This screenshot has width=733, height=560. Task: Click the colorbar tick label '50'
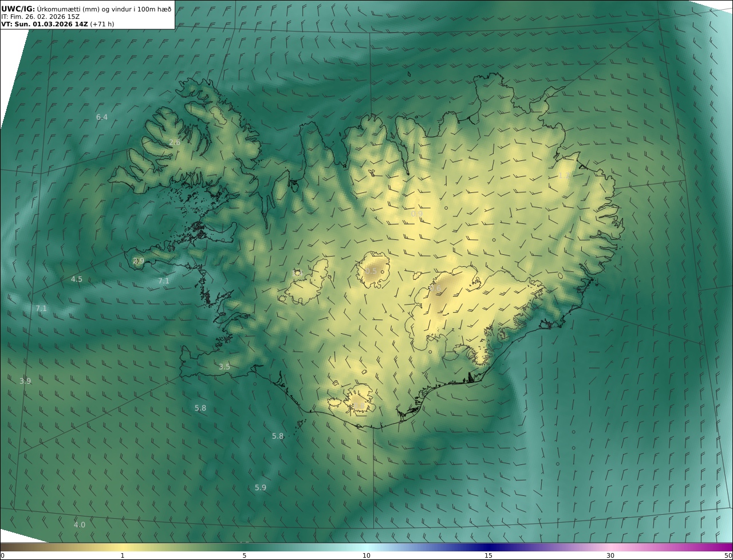coord(728,555)
